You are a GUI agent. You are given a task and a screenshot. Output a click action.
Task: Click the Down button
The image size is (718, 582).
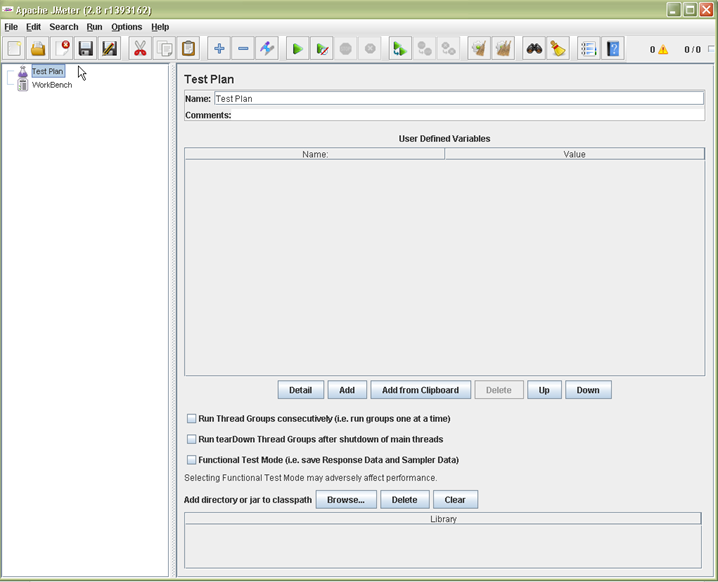click(x=587, y=390)
